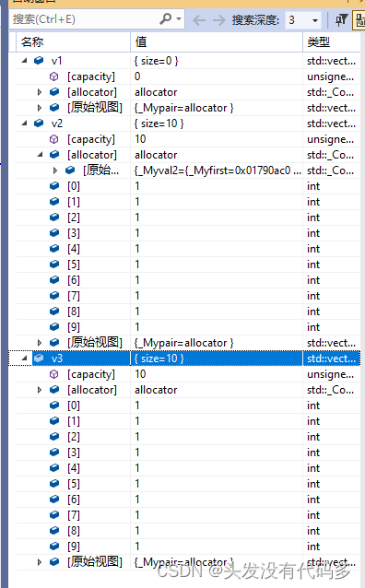Go to next search result arrow

pos(218,19)
